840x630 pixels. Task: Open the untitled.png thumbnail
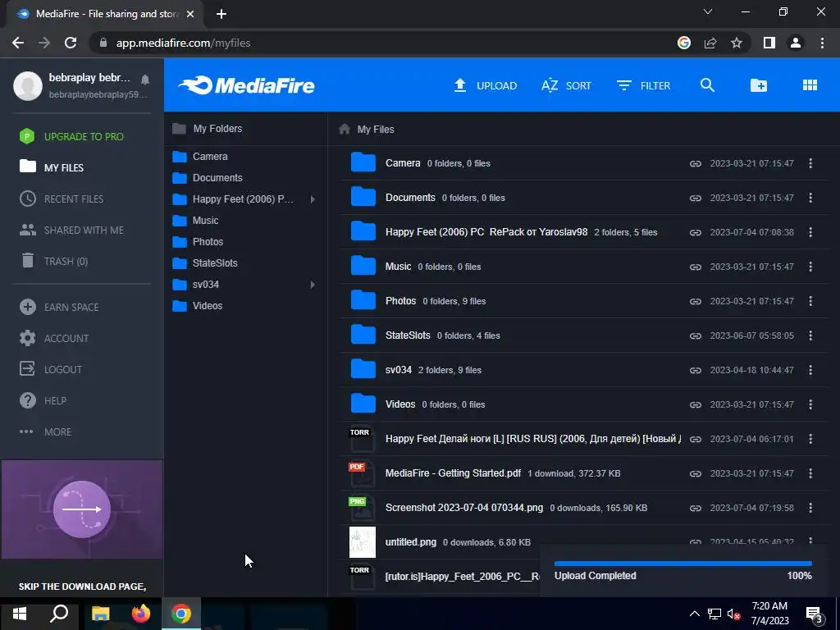tap(363, 542)
